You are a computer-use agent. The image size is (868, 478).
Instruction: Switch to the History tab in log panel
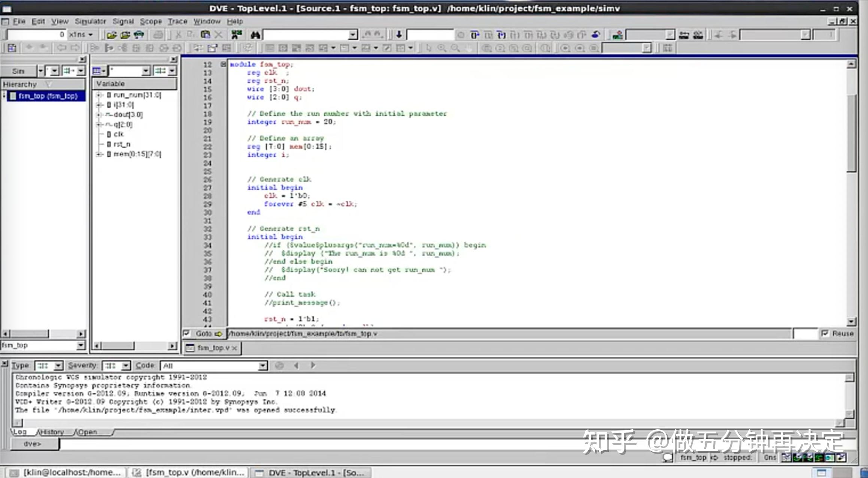[x=52, y=432]
